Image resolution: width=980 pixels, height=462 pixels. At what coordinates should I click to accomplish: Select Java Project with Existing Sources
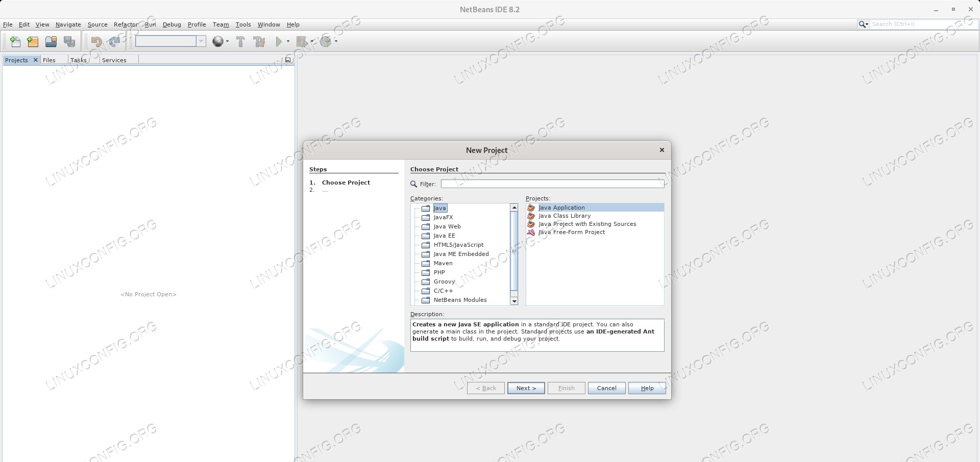tap(587, 224)
